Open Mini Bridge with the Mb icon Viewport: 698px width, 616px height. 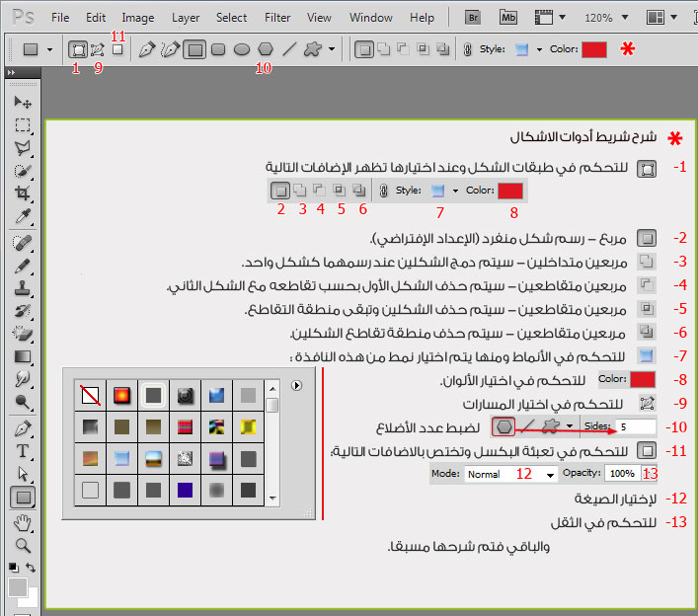coord(507,18)
